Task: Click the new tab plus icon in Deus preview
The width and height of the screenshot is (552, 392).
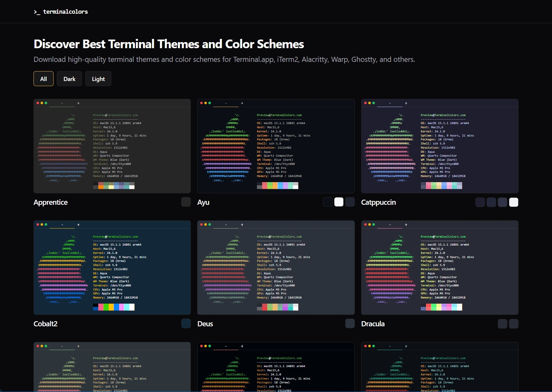Action: tap(242, 225)
